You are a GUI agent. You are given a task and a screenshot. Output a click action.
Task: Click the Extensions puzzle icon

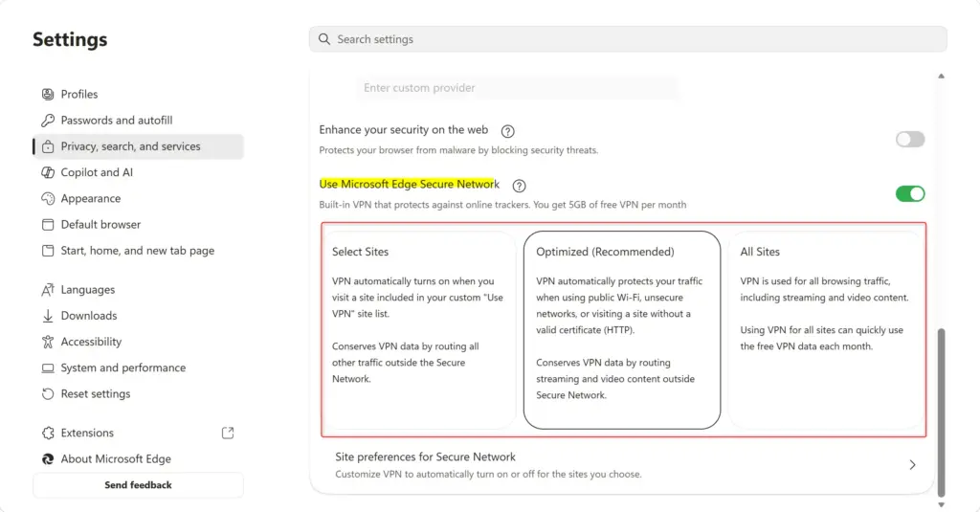pos(48,433)
